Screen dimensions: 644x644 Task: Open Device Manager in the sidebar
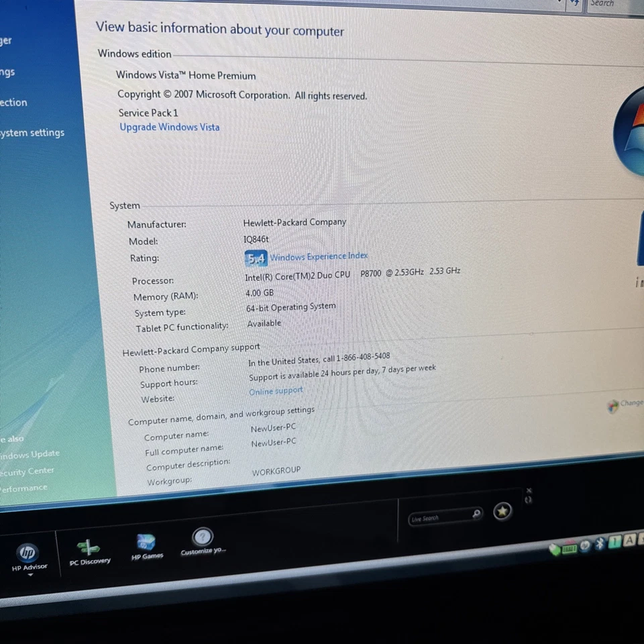tap(5, 40)
